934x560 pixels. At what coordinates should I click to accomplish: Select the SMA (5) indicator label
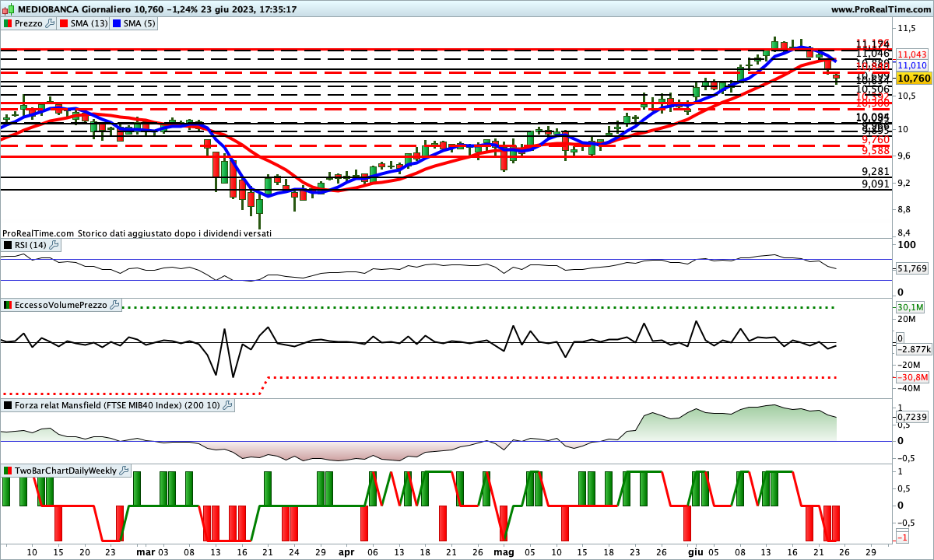(x=140, y=23)
